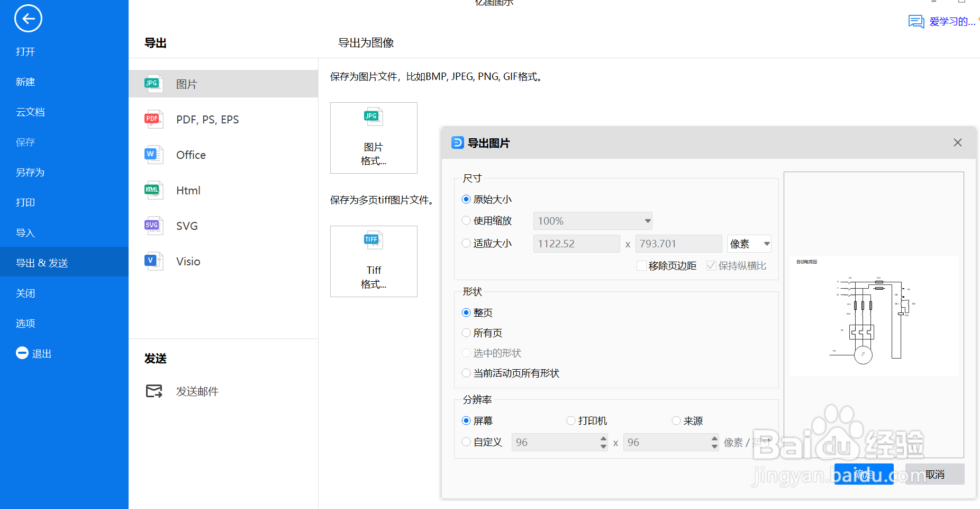Open the 100% scale dropdown

point(647,220)
